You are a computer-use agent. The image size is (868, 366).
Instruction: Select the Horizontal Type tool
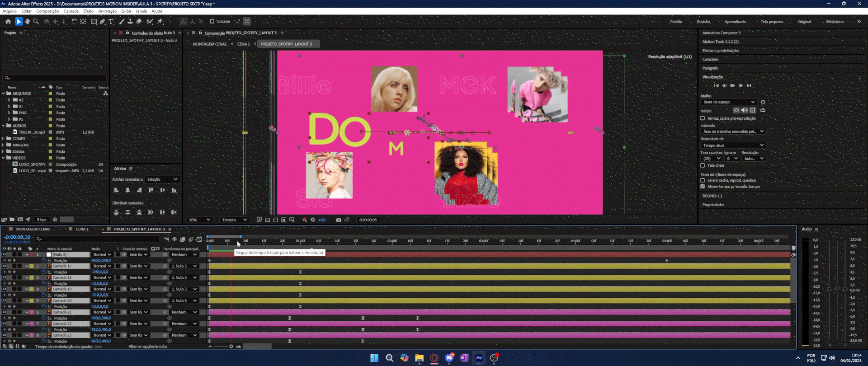pos(111,21)
